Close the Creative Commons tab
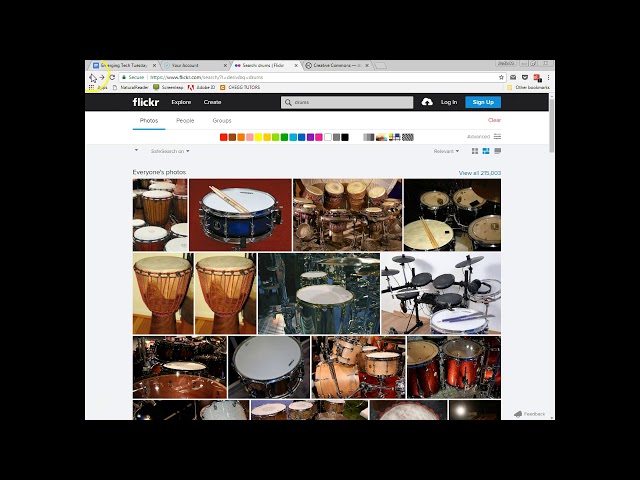640x480 pixels. click(x=367, y=65)
